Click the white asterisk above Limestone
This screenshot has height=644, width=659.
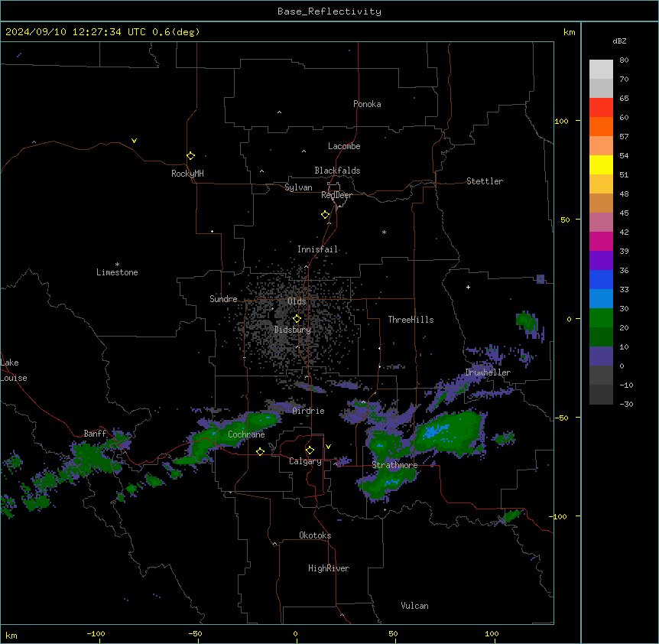(x=117, y=265)
